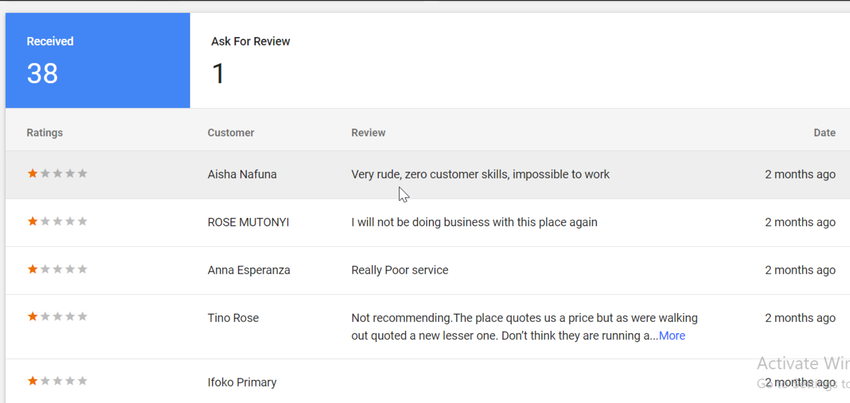The image size is (850, 403).
Task: Select customer name Anna Esperanza
Action: tap(249, 270)
